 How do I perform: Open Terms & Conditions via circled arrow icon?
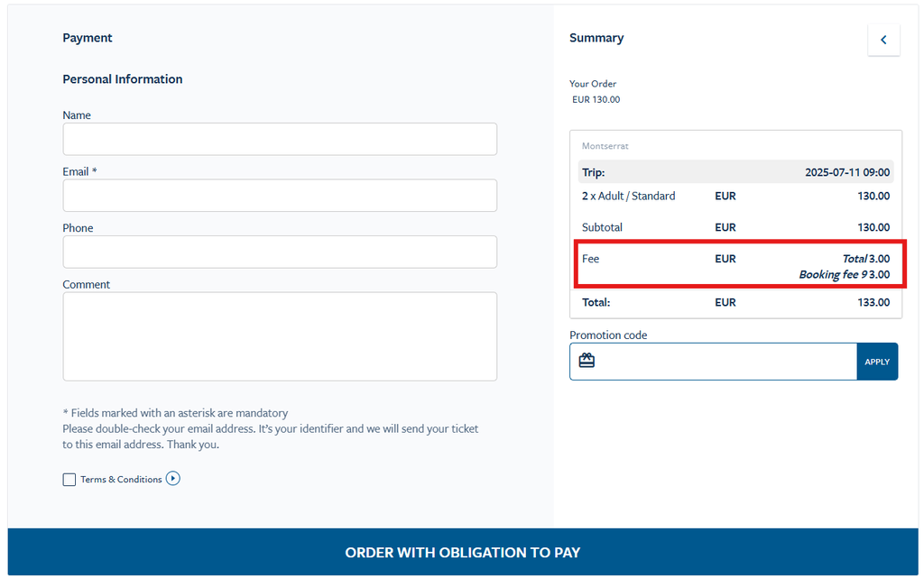click(x=173, y=479)
